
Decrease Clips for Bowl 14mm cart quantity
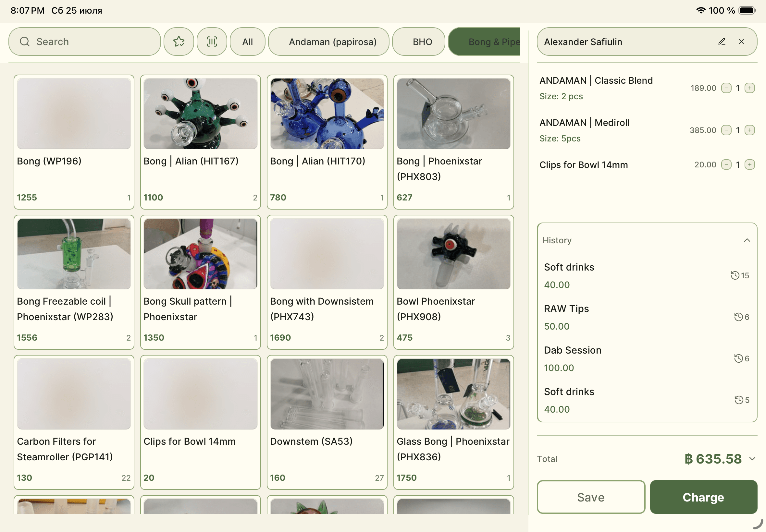pos(726,165)
